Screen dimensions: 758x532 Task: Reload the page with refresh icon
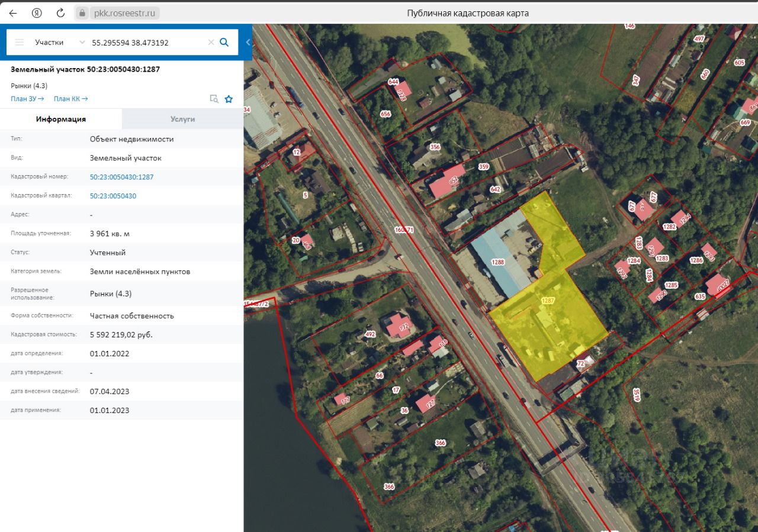(x=60, y=13)
